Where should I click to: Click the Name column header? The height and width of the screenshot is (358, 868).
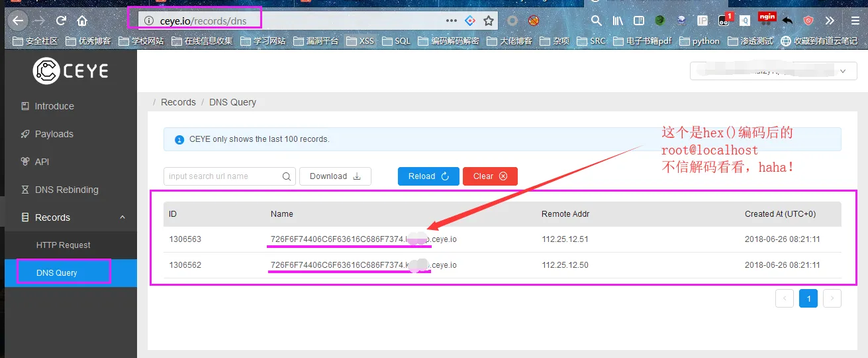(x=281, y=214)
